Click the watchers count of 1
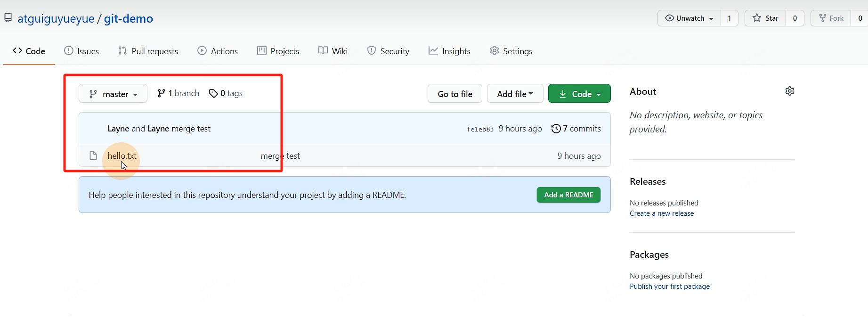This screenshot has width=868, height=327. point(730,18)
